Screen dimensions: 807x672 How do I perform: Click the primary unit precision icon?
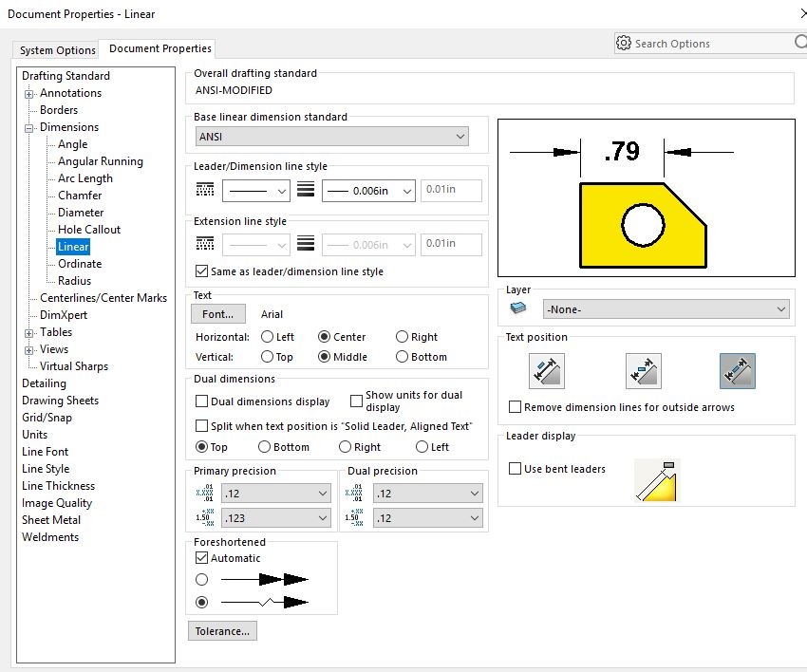(205, 493)
